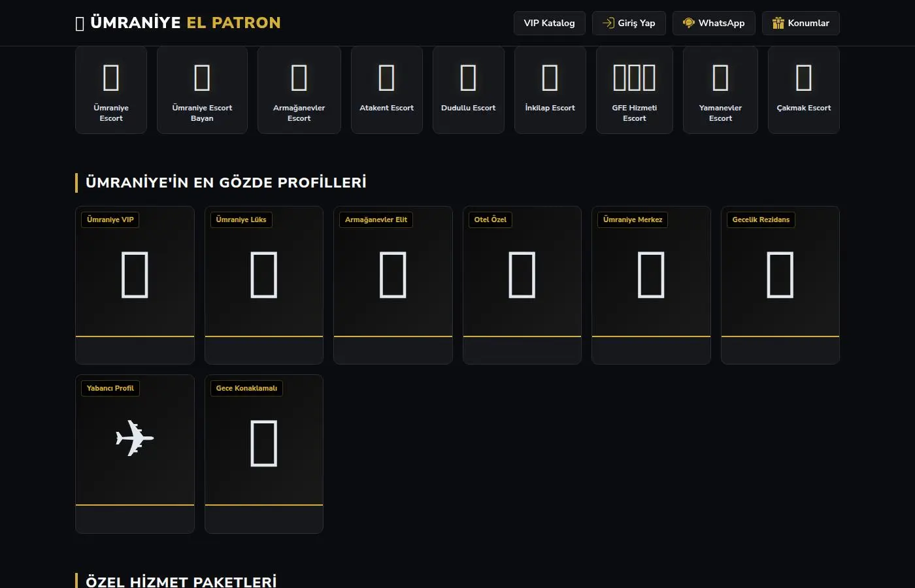Click the gift icon beside Konumlar
Viewport: 915px width, 588px height.
[x=778, y=23]
